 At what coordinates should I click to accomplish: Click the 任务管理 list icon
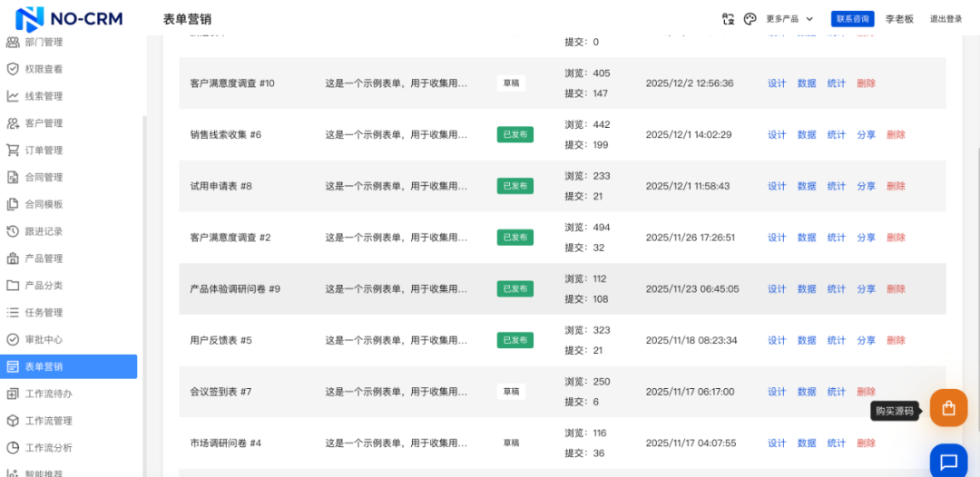(13, 312)
